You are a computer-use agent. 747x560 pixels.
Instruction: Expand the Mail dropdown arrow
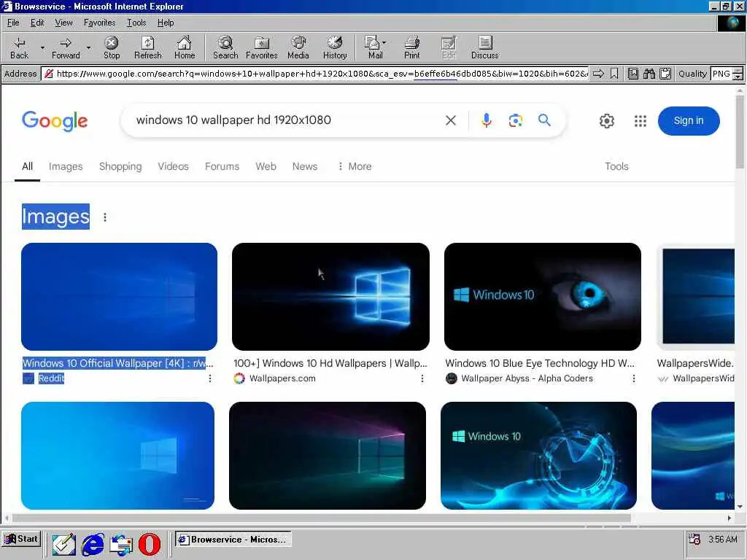click(384, 43)
